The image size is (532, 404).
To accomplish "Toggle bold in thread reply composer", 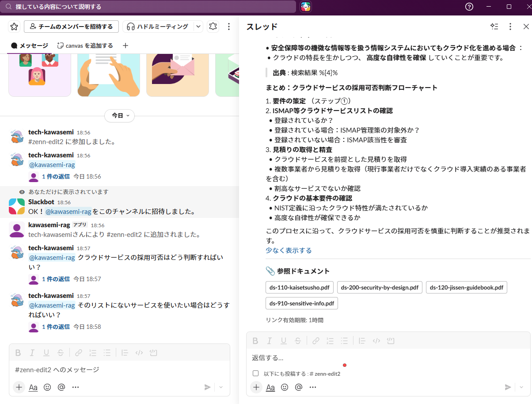I will tap(255, 341).
